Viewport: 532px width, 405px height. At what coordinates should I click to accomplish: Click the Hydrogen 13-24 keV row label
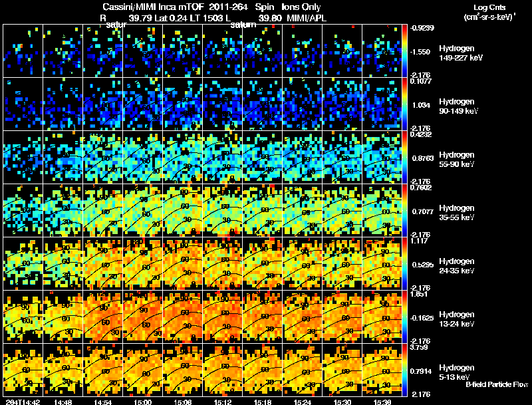pyautogui.click(x=457, y=319)
